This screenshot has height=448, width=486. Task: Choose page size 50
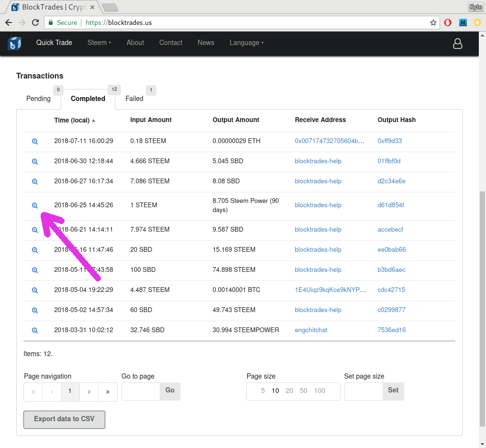point(303,391)
